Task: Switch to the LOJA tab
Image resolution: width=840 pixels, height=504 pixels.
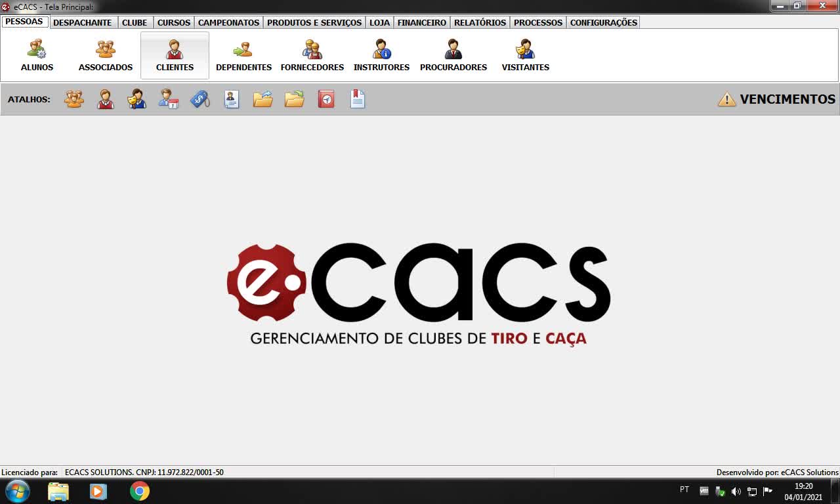Action: [379, 22]
